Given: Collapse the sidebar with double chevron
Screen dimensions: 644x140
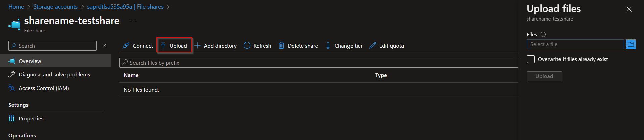Looking at the screenshot, I should click(x=104, y=46).
